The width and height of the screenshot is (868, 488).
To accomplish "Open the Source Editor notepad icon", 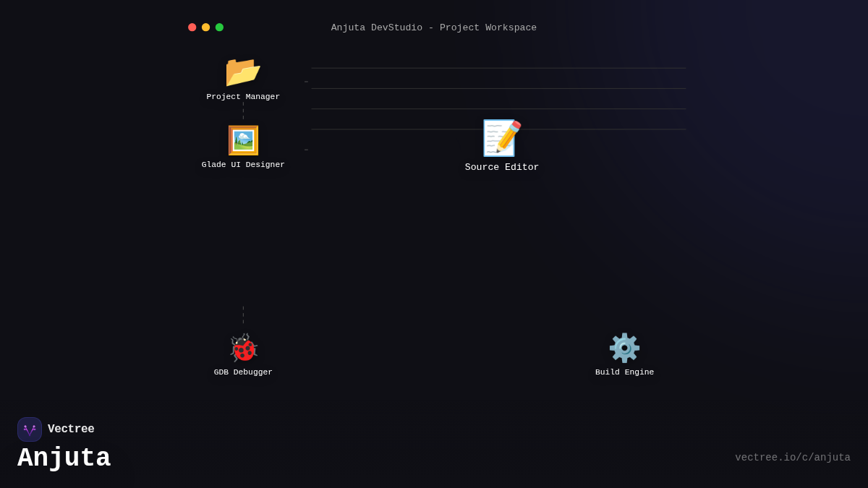I will (x=501, y=138).
